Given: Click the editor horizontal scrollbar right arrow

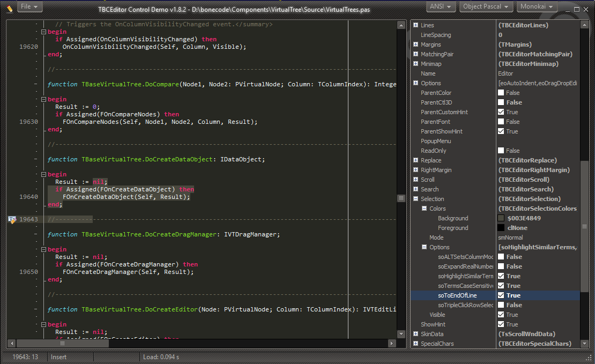Looking at the screenshot, I should [x=392, y=343].
